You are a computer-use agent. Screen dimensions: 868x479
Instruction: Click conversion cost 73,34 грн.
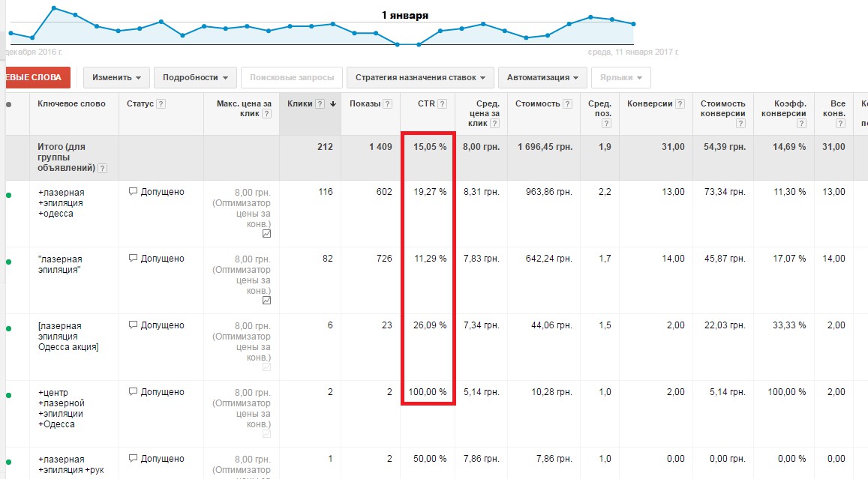click(x=725, y=192)
